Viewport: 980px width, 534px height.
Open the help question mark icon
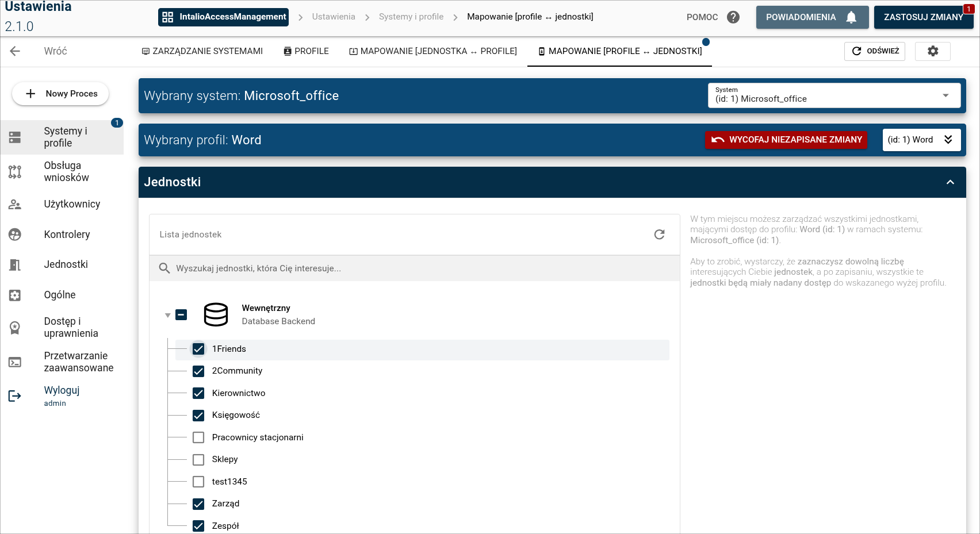733,17
